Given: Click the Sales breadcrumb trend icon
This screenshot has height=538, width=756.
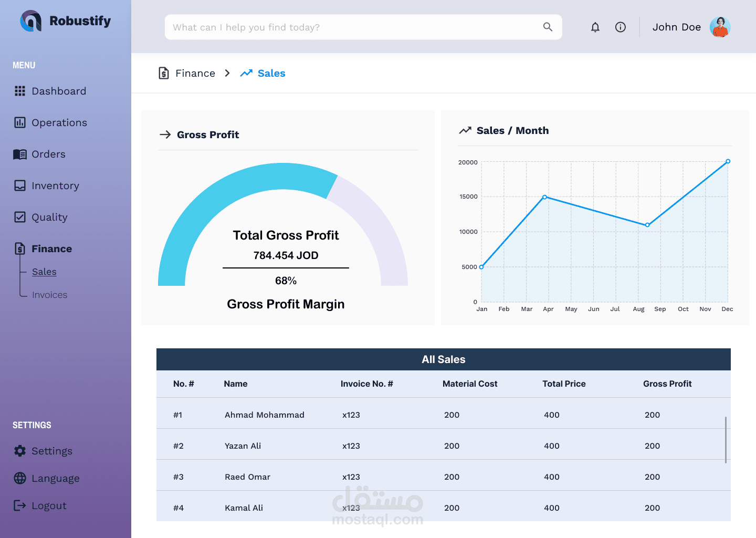Looking at the screenshot, I should point(246,73).
